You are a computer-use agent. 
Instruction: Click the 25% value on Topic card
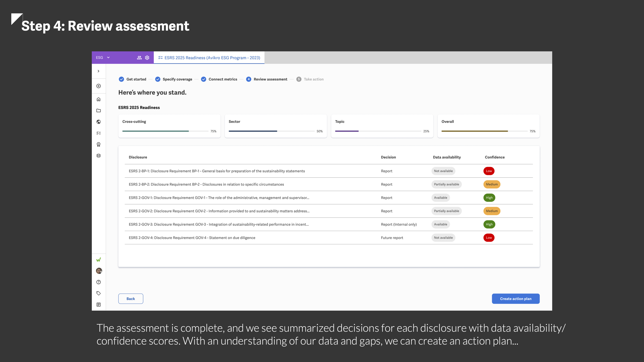426,131
